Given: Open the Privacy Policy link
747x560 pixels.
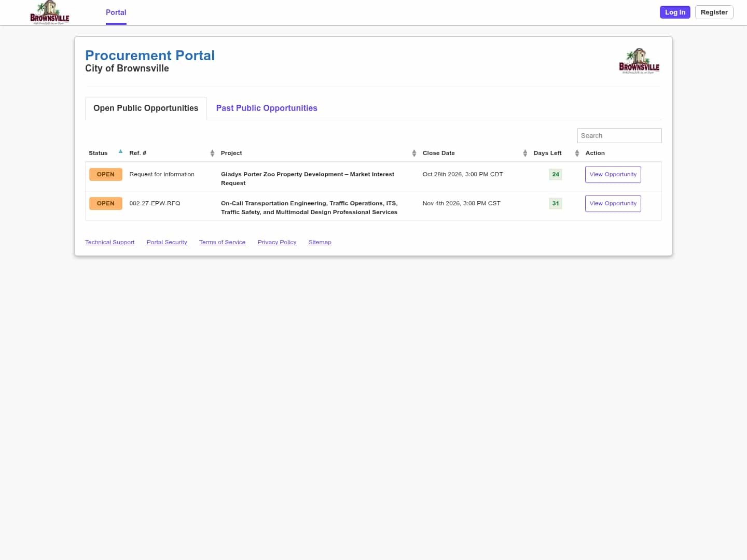Looking at the screenshot, I should click(x=277, y=242).
